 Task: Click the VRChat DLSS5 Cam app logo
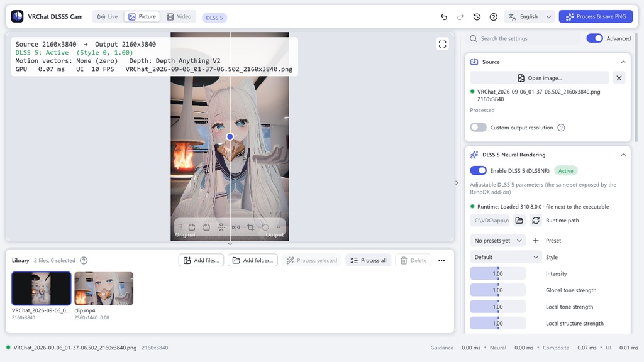click(x=17, y=16)
